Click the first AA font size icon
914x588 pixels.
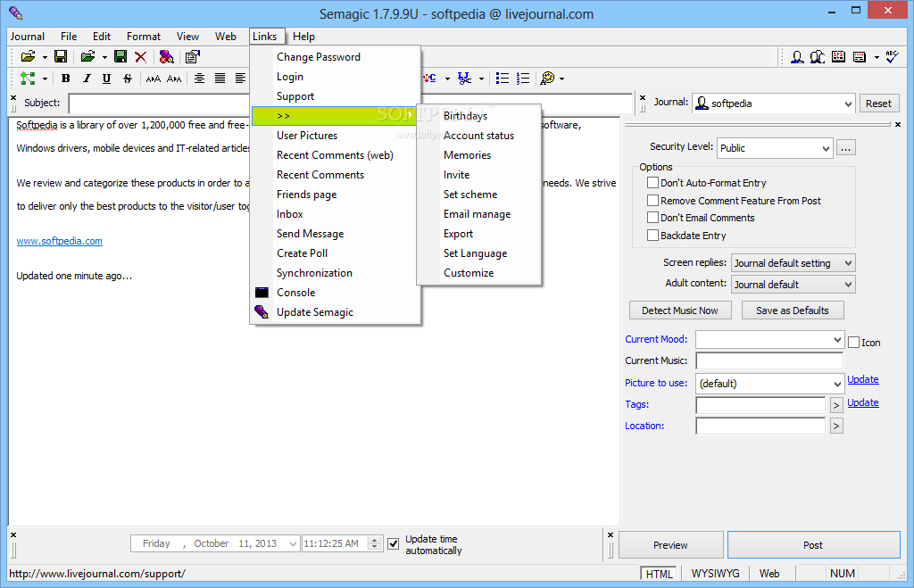(x=154, y=79)
